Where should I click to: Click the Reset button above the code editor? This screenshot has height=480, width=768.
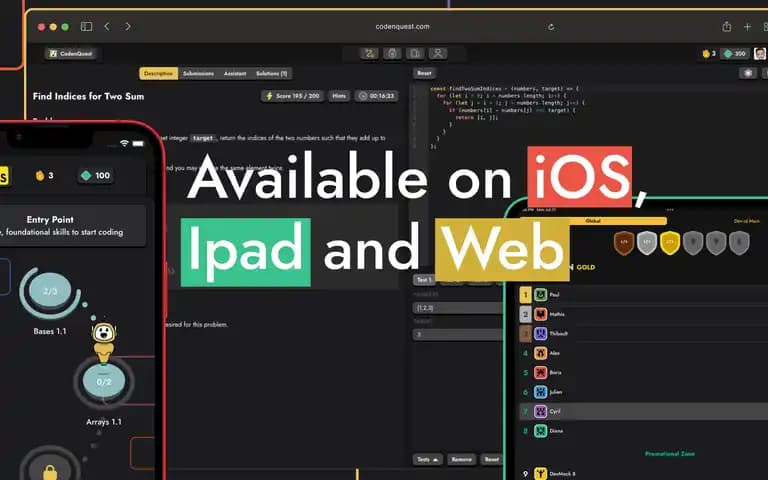(x=424, y=73)
